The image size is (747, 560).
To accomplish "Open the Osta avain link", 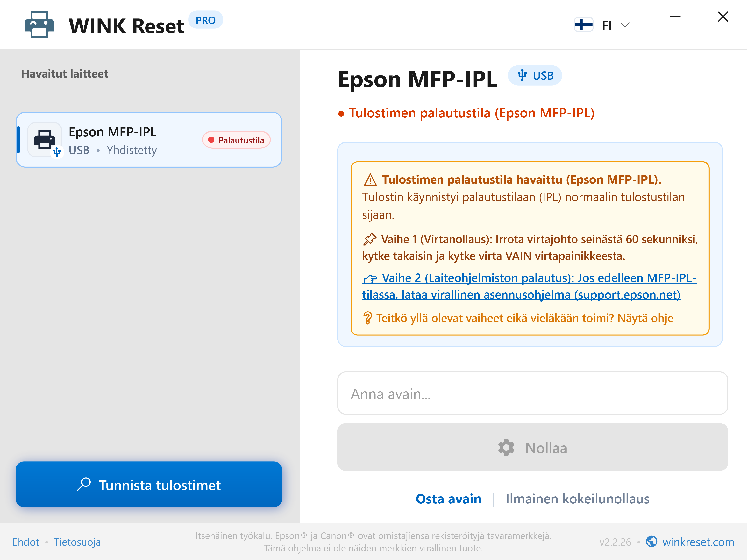I will [x=448, y=499].
